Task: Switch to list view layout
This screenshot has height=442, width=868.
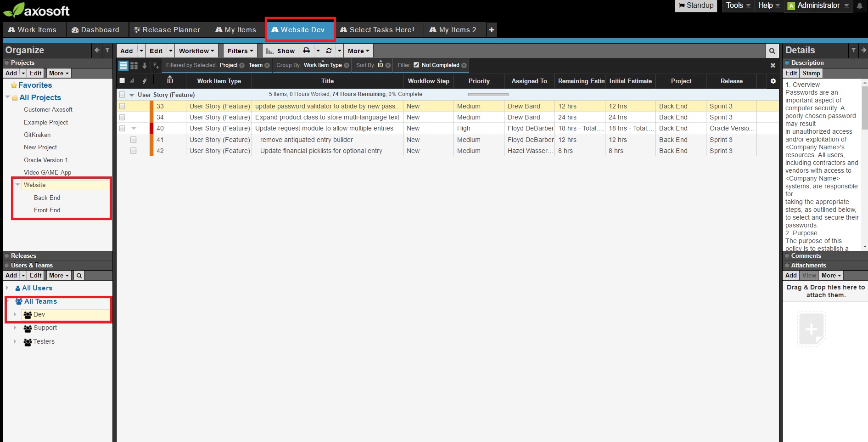Action: click(123, 66)
